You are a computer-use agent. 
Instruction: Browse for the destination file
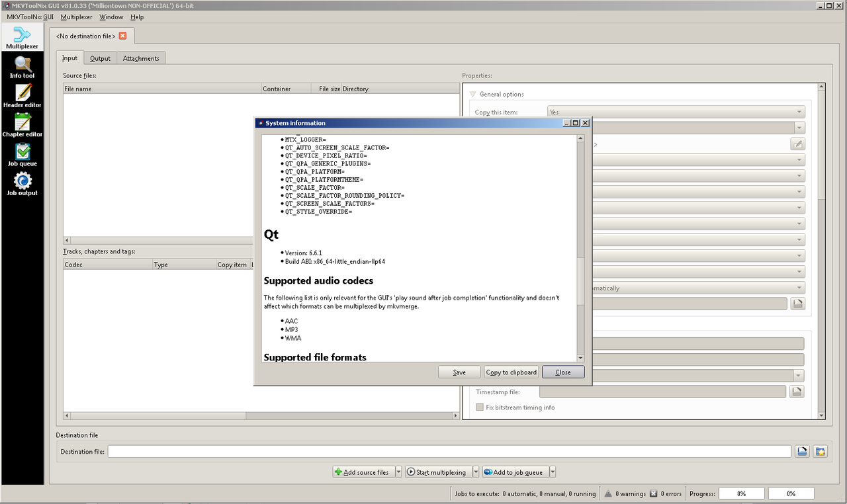click(802, 452)
